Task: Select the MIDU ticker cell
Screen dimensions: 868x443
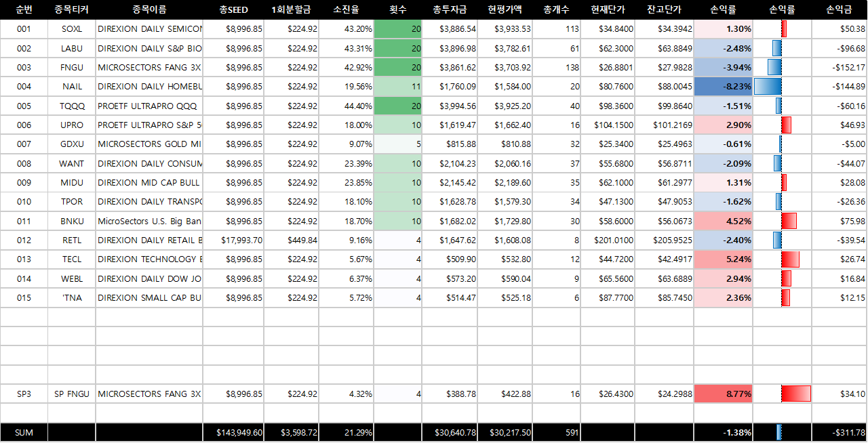Action: pyautogui.click(x=71, y=182)
